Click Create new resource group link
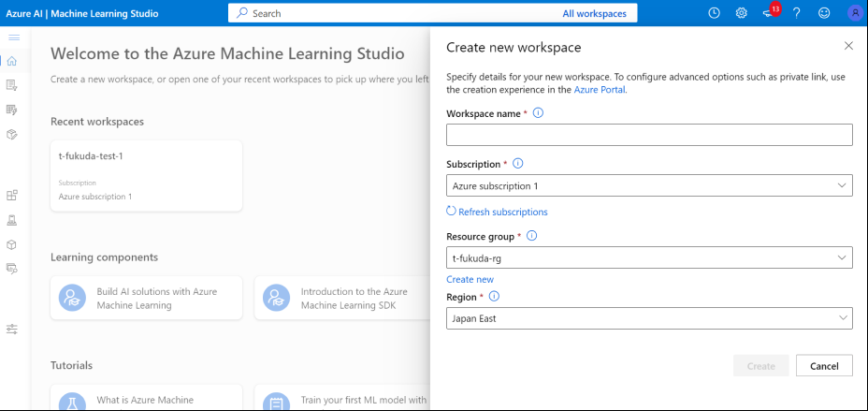868x411 pixels. tap(470, 279)
